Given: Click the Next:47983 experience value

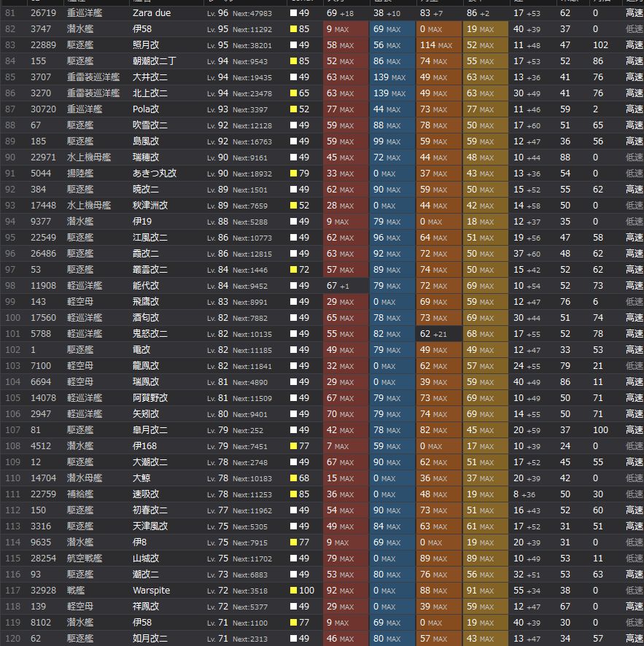Looking at the screenshot, I should point(252,14).
